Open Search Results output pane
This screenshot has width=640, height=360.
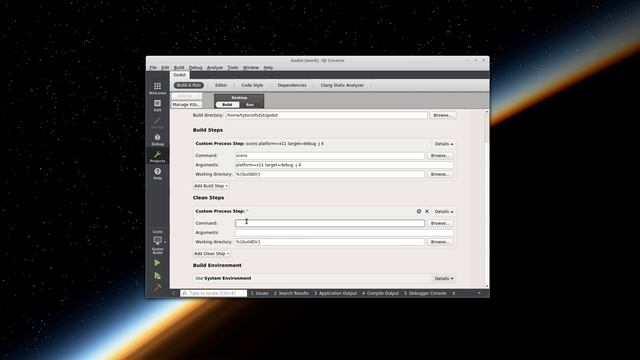pyautogui.click(x=291, y=293)
